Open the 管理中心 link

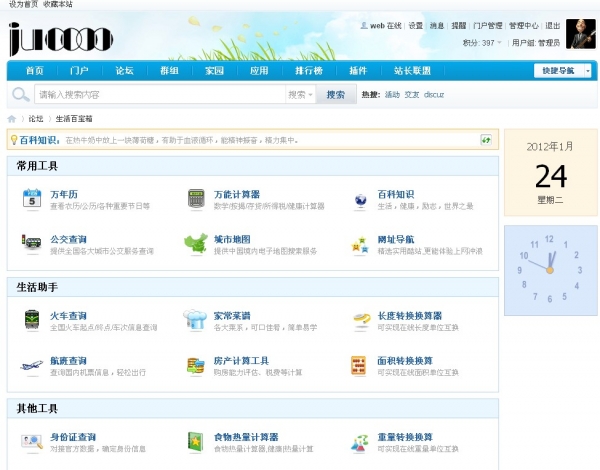click(523, 26)
